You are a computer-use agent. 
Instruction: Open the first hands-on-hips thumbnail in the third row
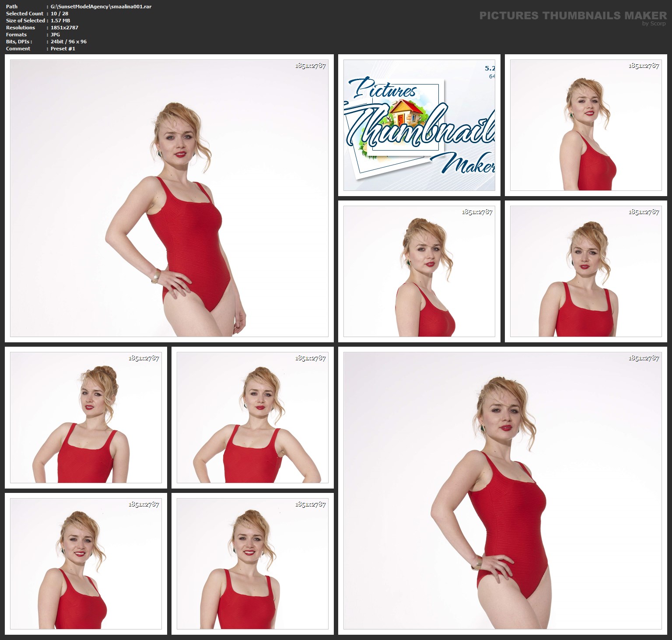(86, 418)
